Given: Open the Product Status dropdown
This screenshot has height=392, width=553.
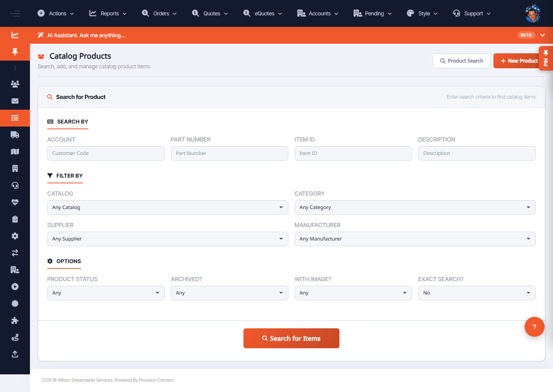Looking at the screenshot, I should pos(106,293).
